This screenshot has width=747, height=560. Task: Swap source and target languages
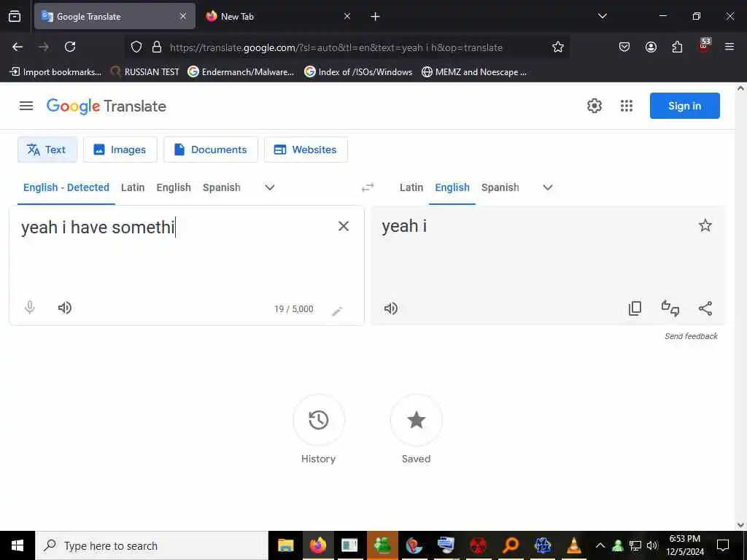pos(368,187)
